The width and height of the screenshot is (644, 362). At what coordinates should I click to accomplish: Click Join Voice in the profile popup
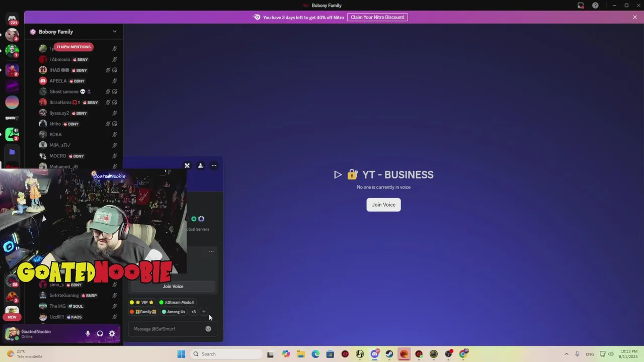pyautogui.click(x=173, y=287)
